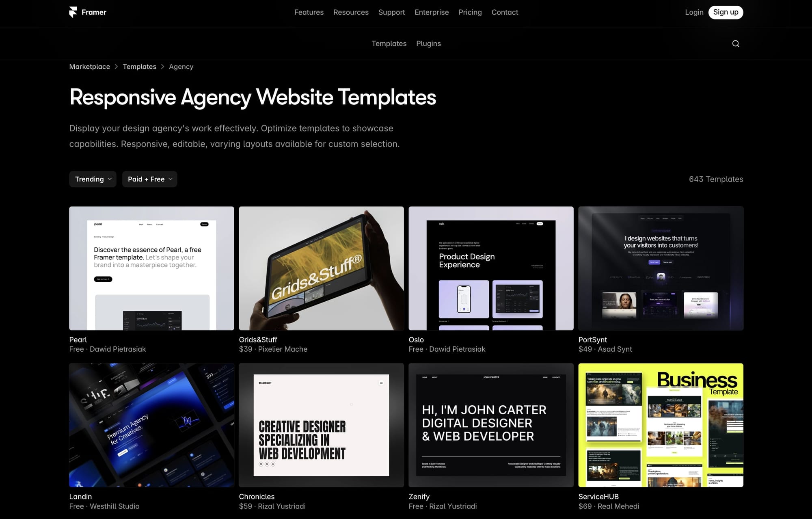The image size is (812, 519).
Task: Click the Sign up button
Action: pyautogui.click(x=726, y=12)
